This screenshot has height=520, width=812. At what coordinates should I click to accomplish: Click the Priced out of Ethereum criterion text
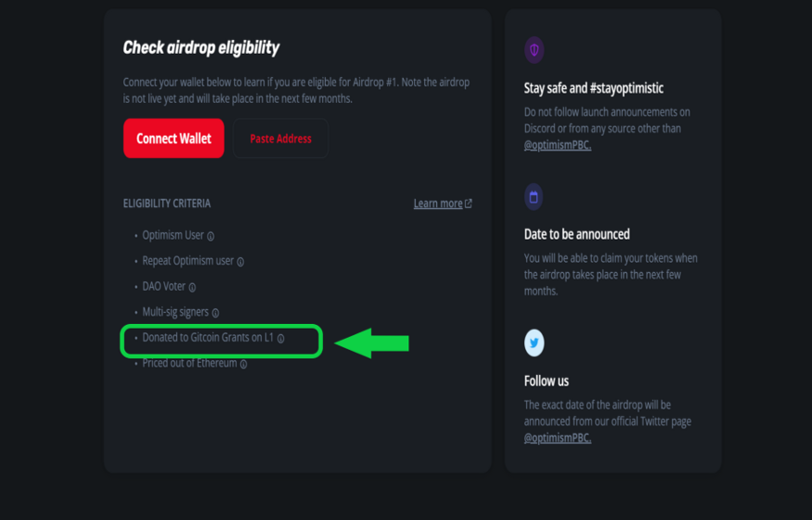[x=189, y=364]
